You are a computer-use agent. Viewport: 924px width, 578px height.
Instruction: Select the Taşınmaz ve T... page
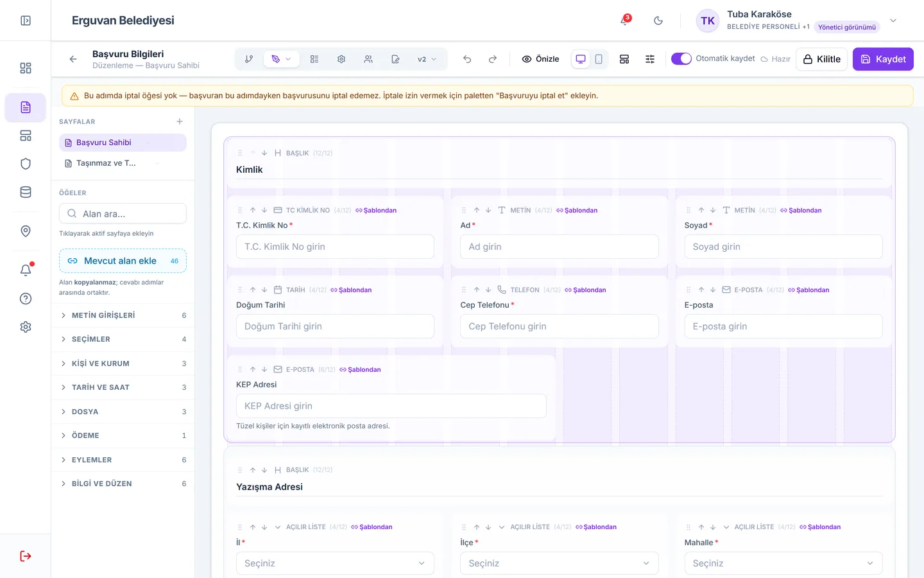tap(123, 163)
